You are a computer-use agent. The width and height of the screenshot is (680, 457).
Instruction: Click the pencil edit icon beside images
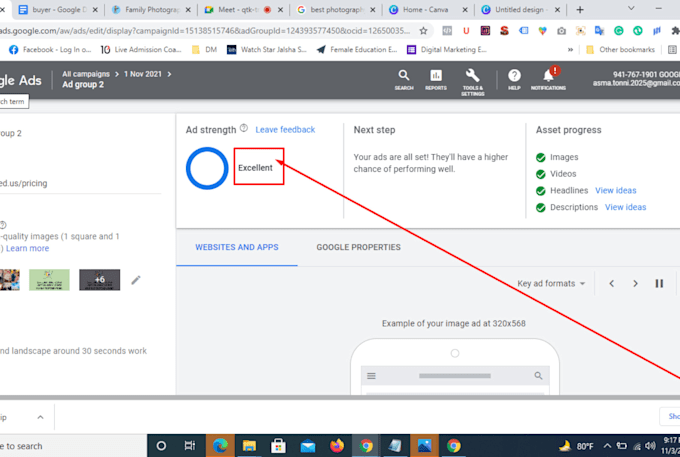[136, 280]
